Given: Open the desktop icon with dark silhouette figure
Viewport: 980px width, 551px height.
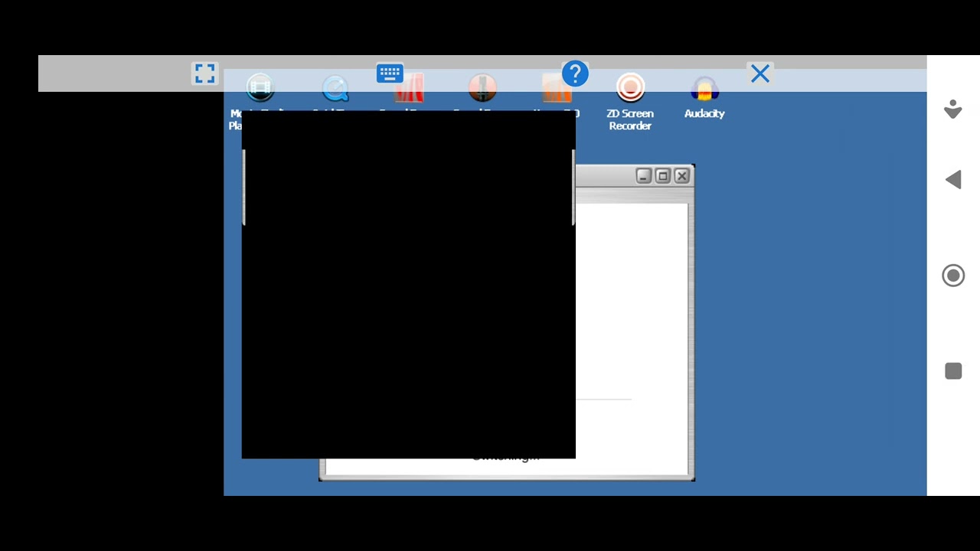Looking at the screenshot, I should [x=482, y=89].
